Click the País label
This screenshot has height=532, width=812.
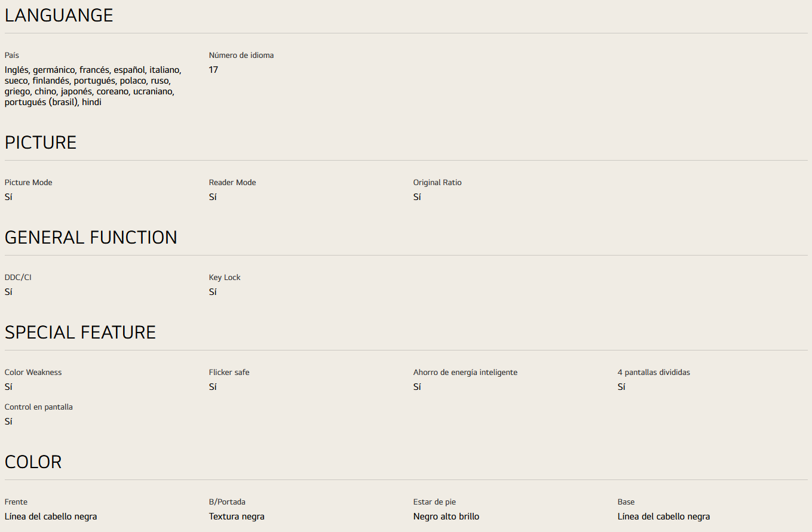(x=12, y=56)
